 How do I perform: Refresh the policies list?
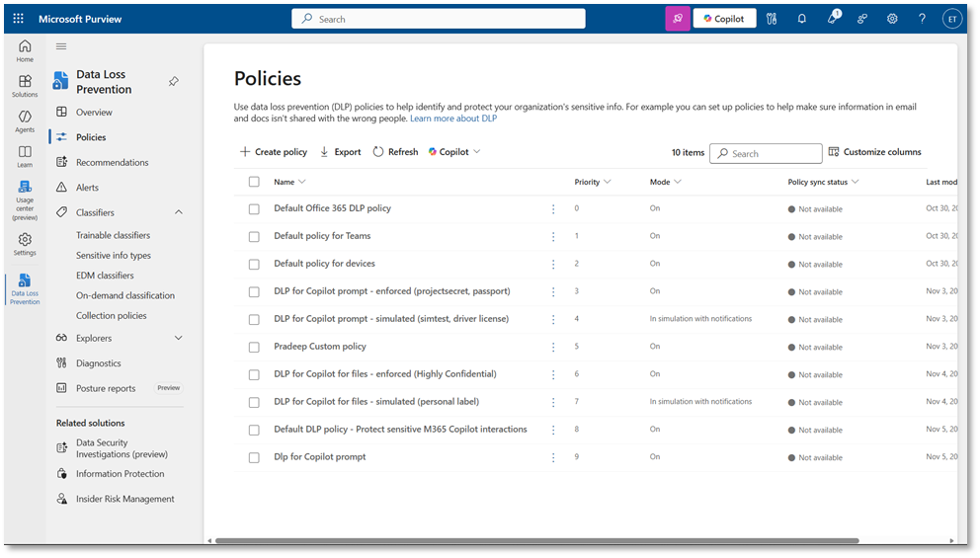pos(395,152)
